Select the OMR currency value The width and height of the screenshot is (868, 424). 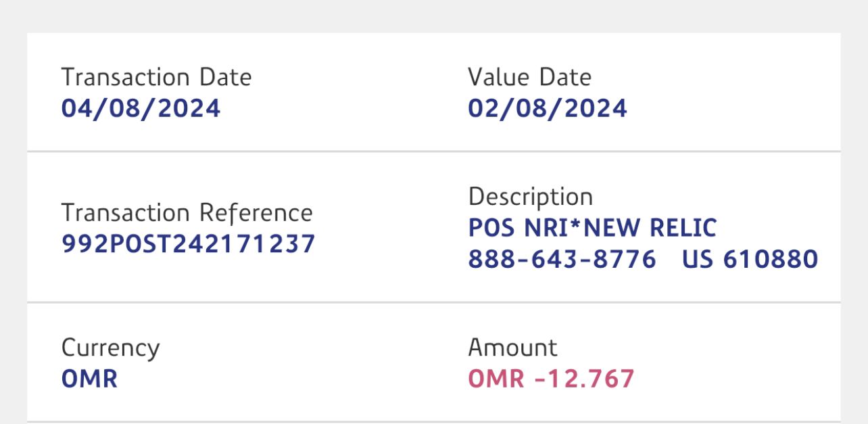tap(89, 379)
